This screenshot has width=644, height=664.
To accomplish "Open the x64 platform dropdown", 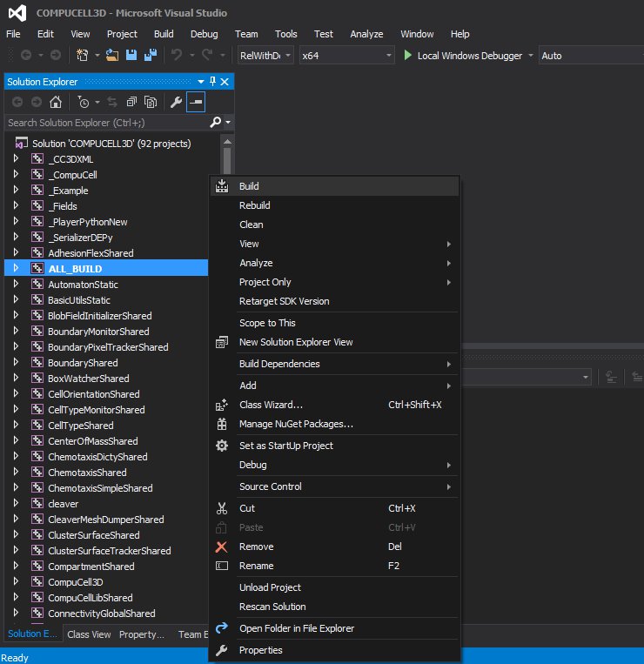I will point(345,56).
